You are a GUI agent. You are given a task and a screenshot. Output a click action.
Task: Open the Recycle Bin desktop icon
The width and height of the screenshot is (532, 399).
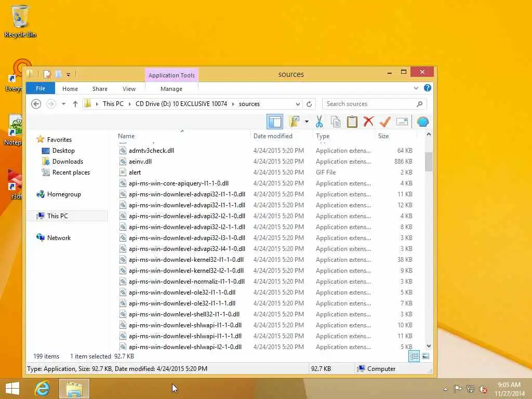(x=20, y=20)
